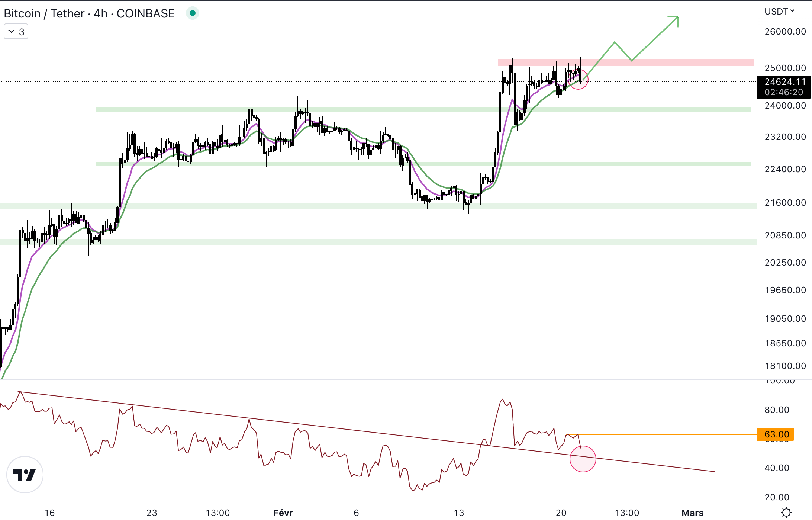Click the Bitcoin / Tether symbol title
812x520 pixels.
44,13
